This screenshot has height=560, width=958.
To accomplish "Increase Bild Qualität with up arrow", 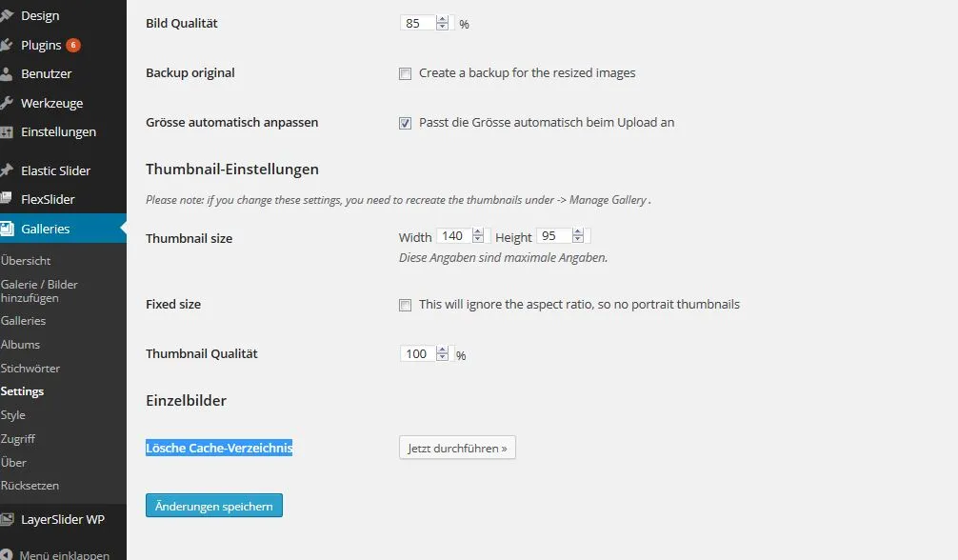I will pos(443,20).
